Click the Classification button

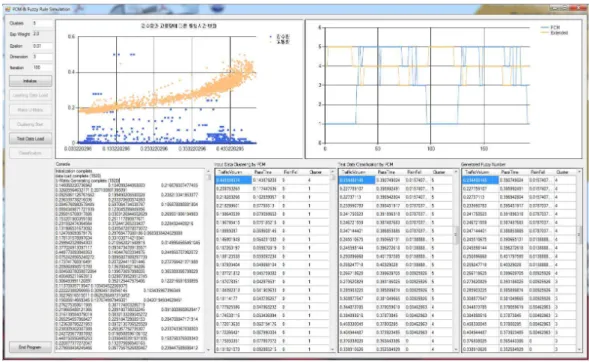[x=30, y=153]
